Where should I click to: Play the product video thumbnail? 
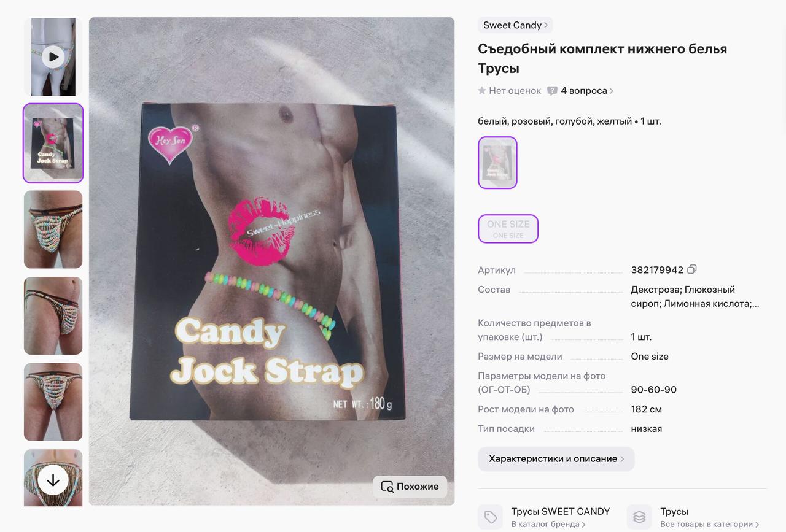tap(53, 56)
